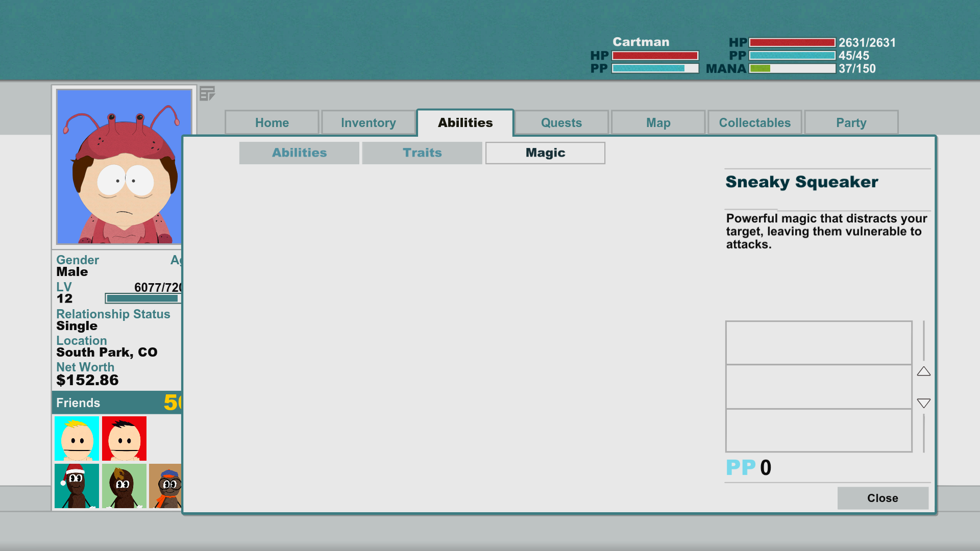This screenshot has width=980, height=551.
Task: Select the first empty magic slot box
Action: [819, 342]
